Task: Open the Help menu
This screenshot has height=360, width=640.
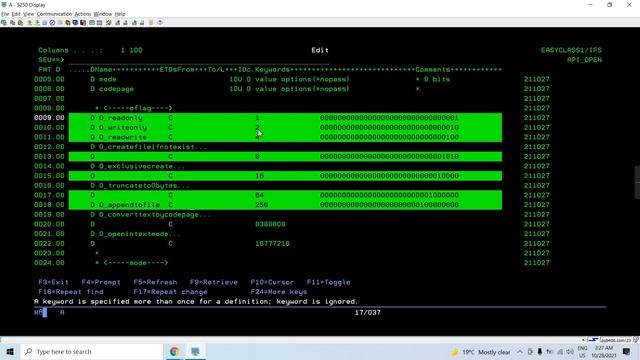Action: pos(120,14)
